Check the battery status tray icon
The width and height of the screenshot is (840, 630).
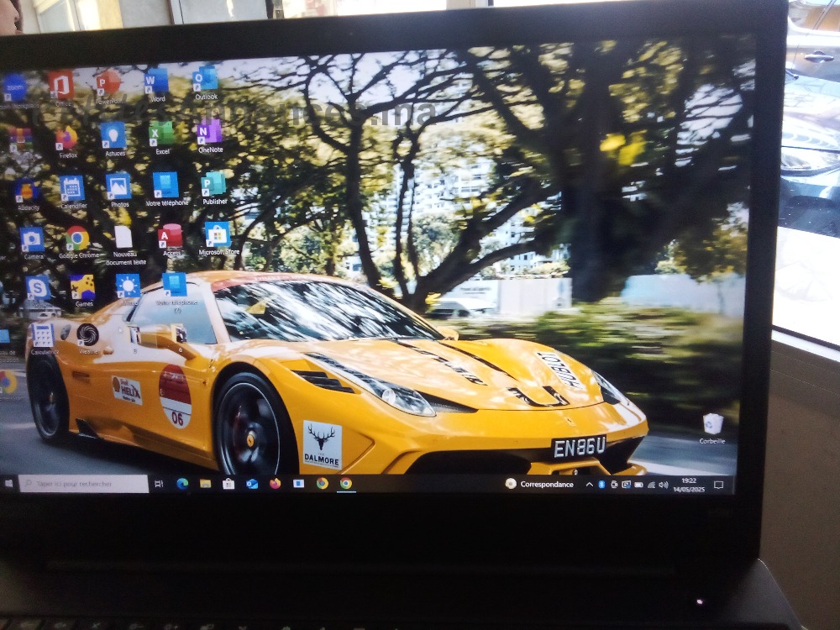coord(638,485)
